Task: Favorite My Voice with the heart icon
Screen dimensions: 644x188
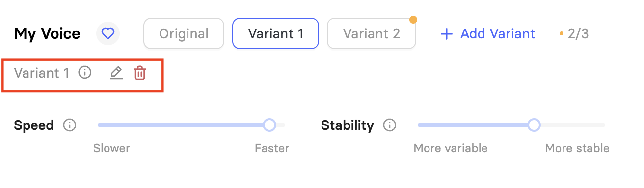Action: (107, 33)
